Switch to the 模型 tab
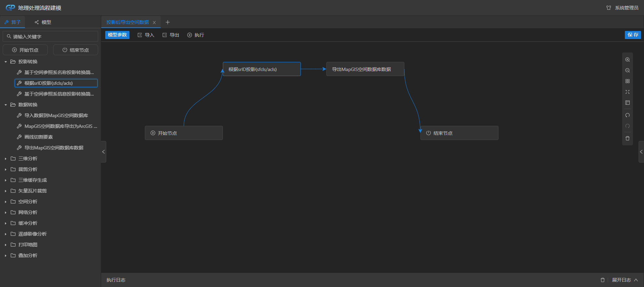Viewport: 644px width, 287px height. (43, 22)
